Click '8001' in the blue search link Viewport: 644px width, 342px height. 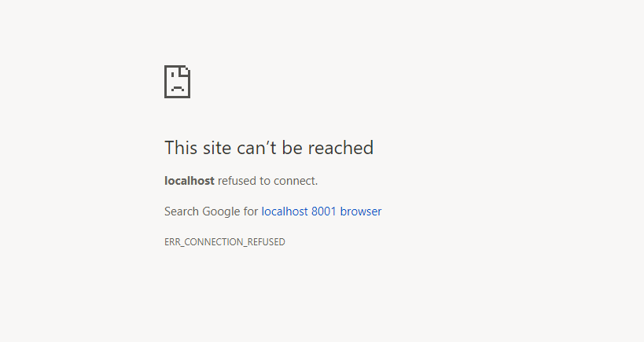pos(324,211)
